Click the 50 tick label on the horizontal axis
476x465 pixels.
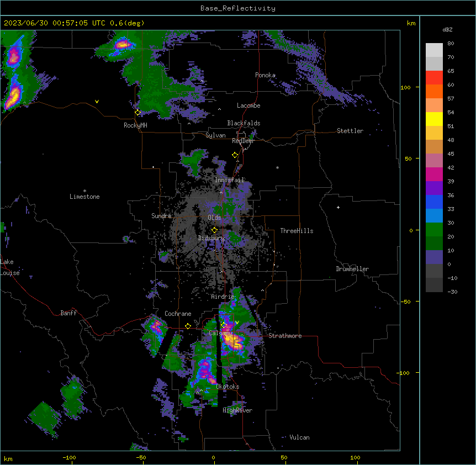(x=283, y=457)
